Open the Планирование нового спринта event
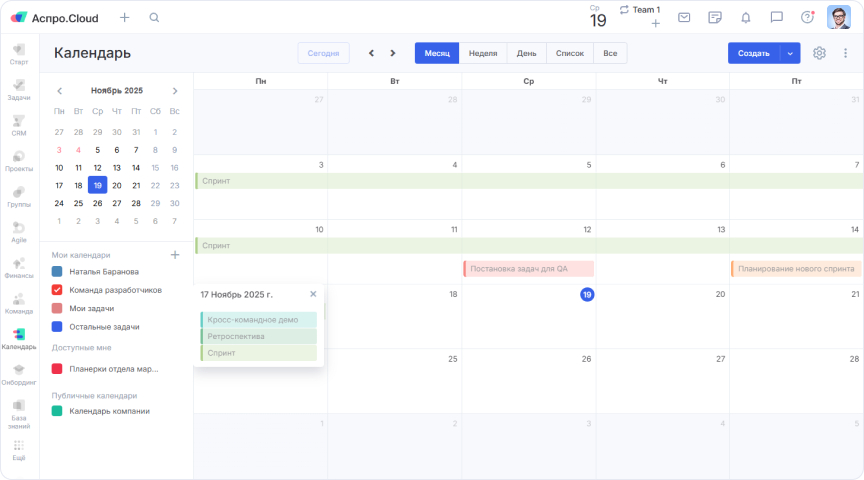 click(x=796, y=268)
